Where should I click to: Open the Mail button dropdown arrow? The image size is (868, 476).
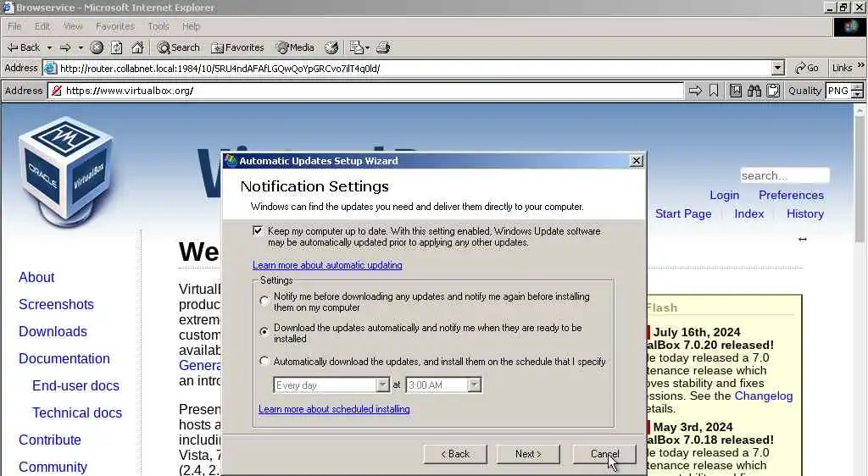(367, 47)
